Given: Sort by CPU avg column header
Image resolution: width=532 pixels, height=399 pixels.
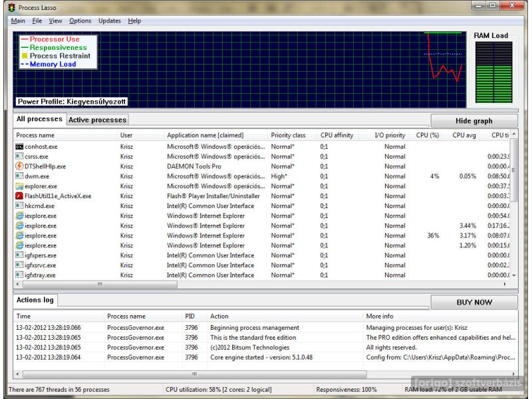Looking at the screenshot, I should (x=461, y=136).
